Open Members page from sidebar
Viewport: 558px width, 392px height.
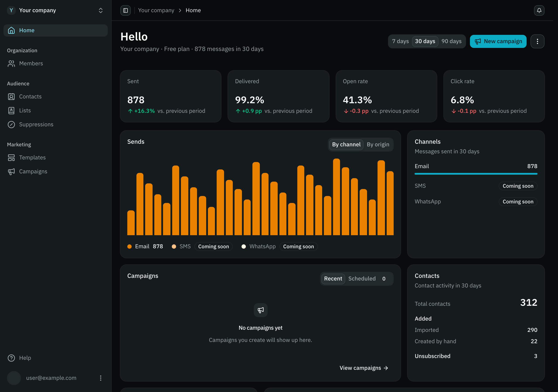[55, 63]
